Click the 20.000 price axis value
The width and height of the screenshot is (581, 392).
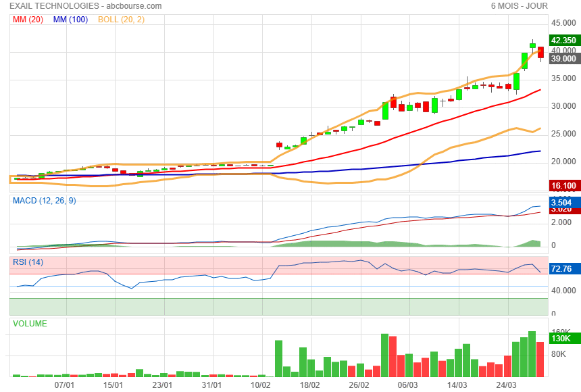point(563,162)
